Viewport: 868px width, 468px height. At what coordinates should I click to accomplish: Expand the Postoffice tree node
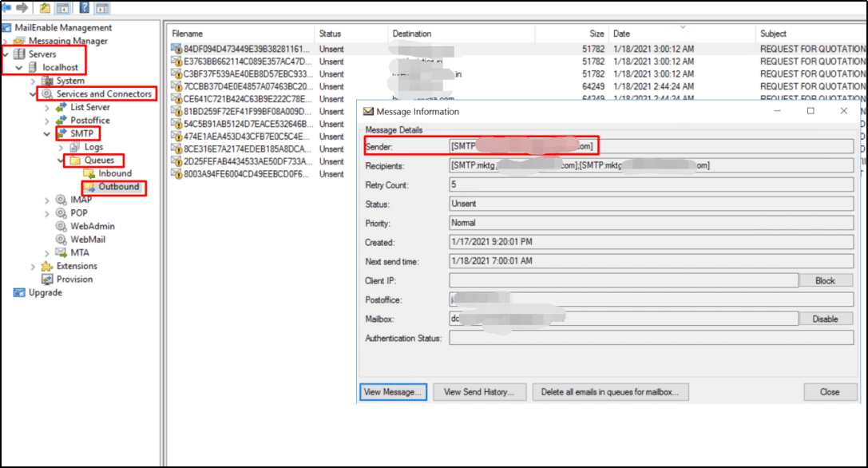pyautogui.click(x=47, y=121)
